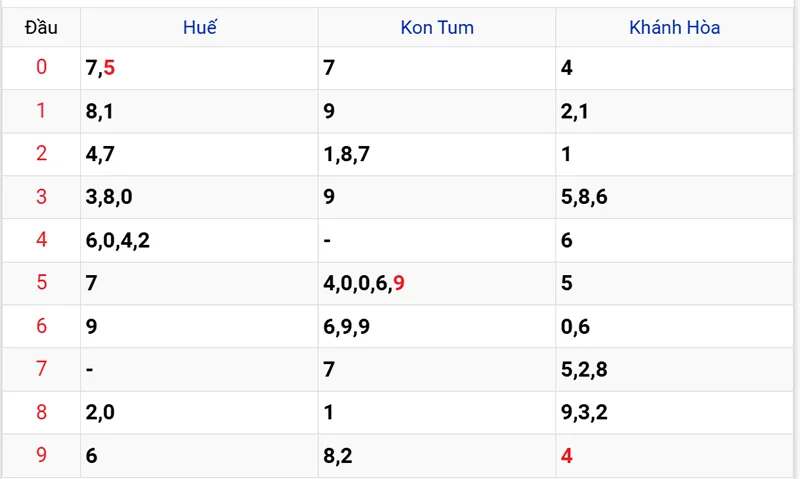Click Khánh Hòa cell showing 9,3,2

click(x=674, y=412)
